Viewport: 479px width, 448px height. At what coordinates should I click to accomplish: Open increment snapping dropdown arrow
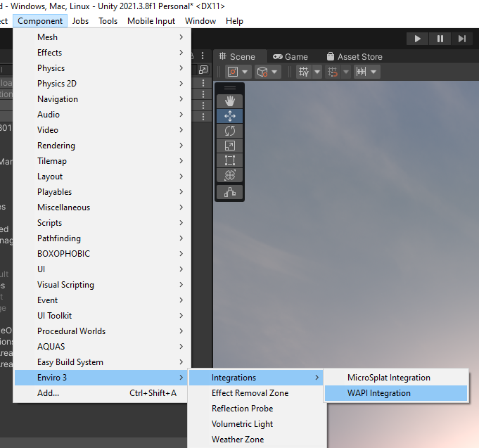373,72
